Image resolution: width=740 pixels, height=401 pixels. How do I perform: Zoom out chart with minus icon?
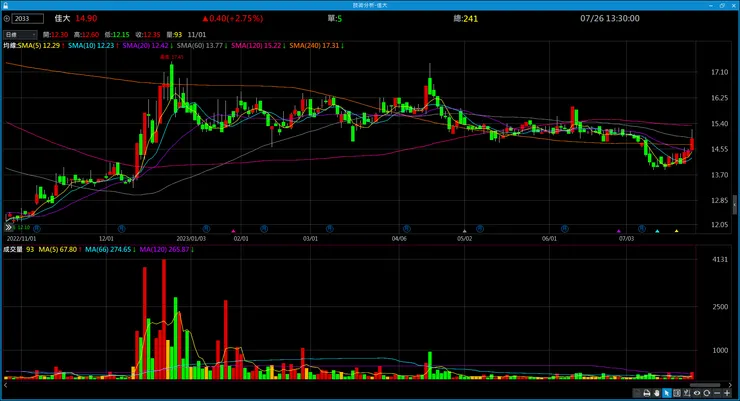717,393
